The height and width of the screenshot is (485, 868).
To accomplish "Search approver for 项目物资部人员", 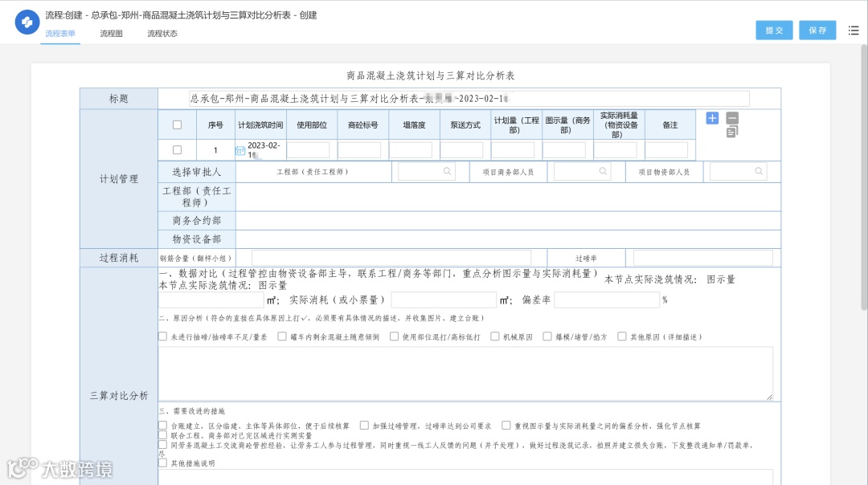I will click(759, 172).
